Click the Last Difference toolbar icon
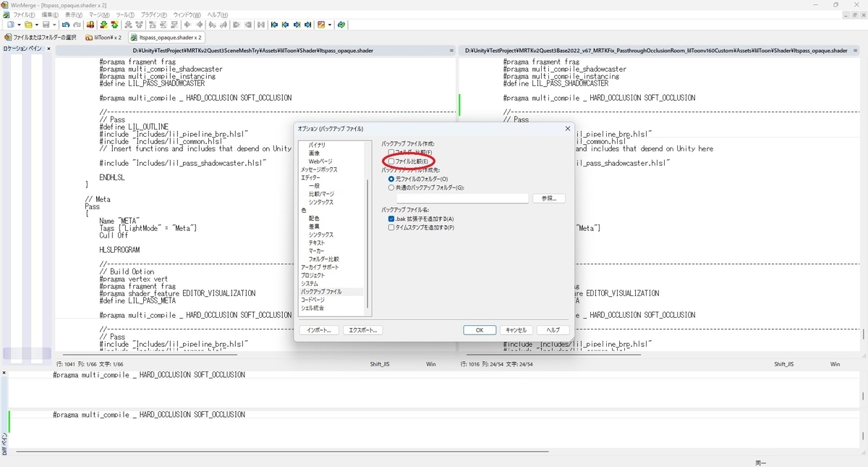The height and width of the screenshot is (467, 868). 174,25
